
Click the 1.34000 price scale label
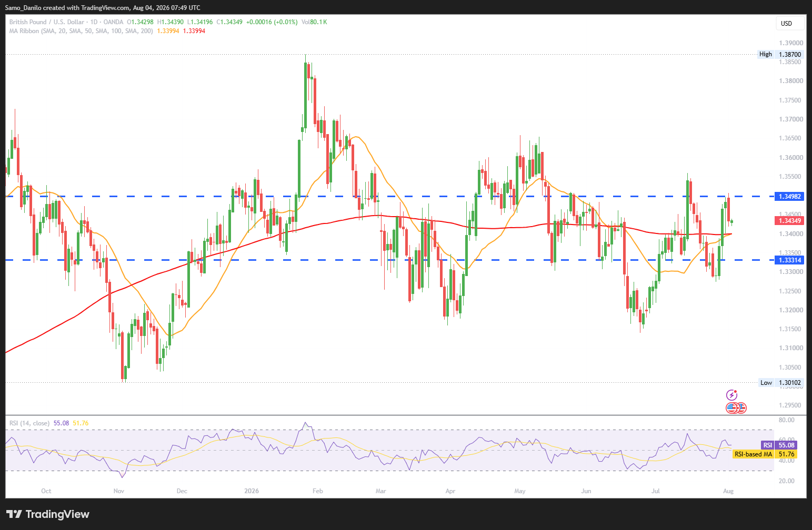point(791,234)
